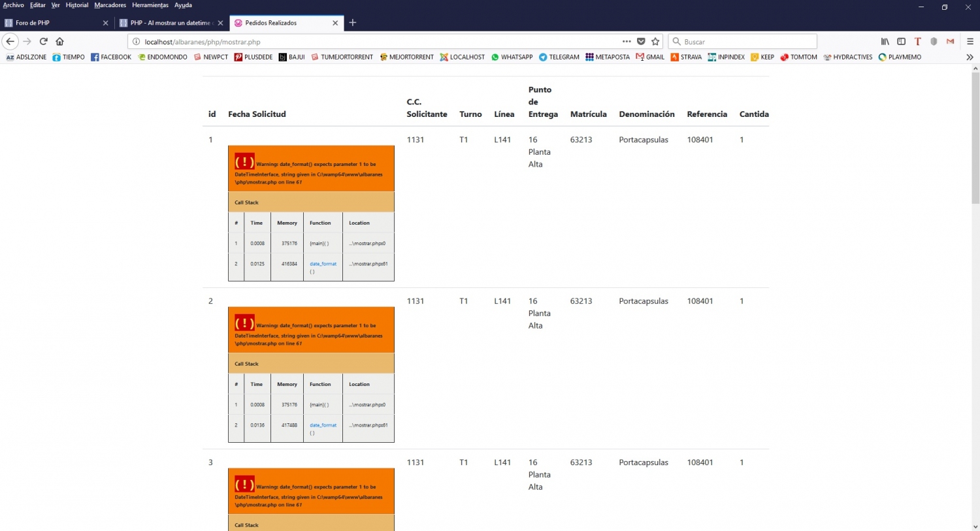Screen dimensions: 980x531
Task: Close the PHP - Al mostrar un datetime tab
Action: [x=220, y=23]
